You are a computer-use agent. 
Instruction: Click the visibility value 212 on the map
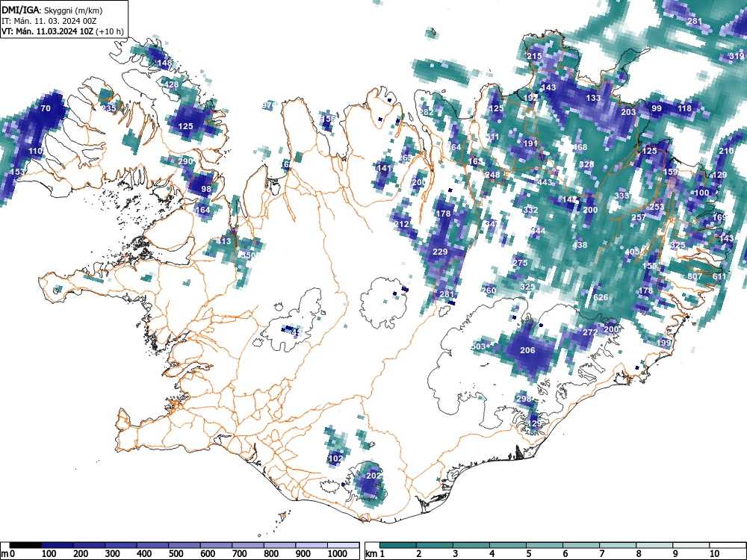[402, 224]
